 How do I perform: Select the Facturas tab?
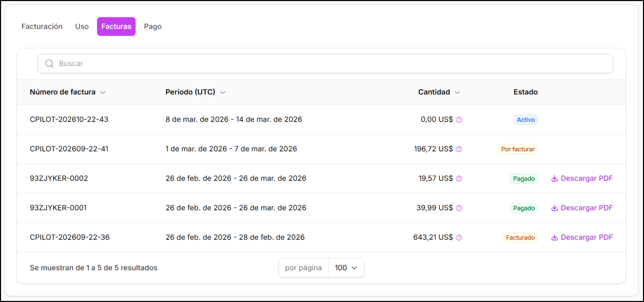click(116, 27)
